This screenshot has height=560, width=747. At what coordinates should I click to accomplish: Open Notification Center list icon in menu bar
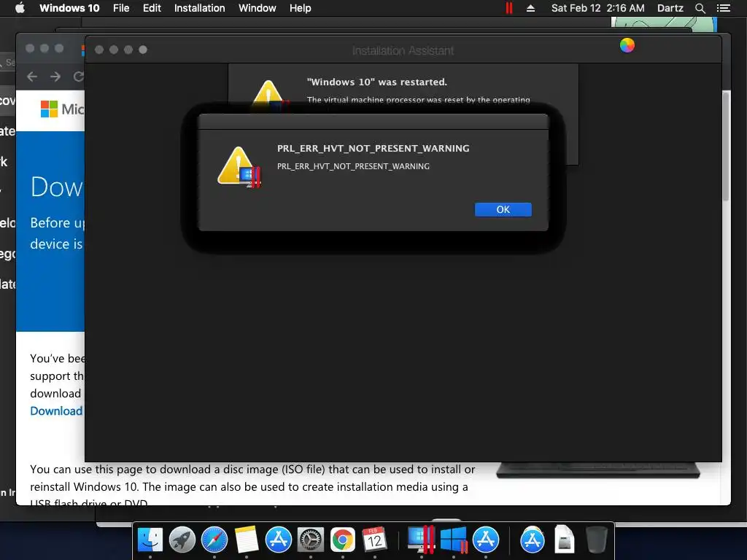724,8
